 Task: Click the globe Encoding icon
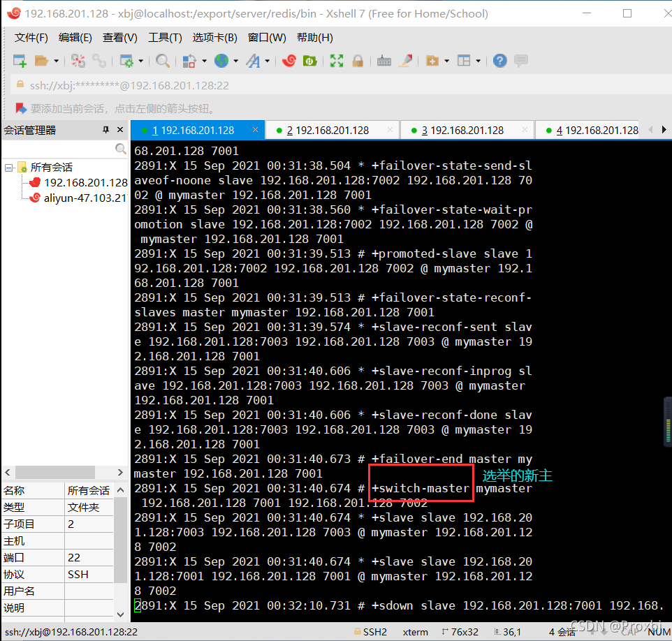click(x=221, y=61)
